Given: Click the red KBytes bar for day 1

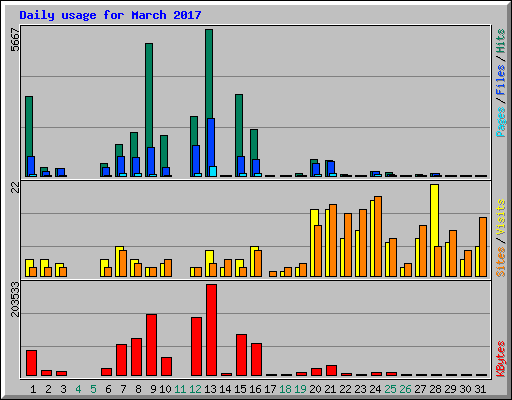Looking at the screenshot, I should click(x=31, y=363).
